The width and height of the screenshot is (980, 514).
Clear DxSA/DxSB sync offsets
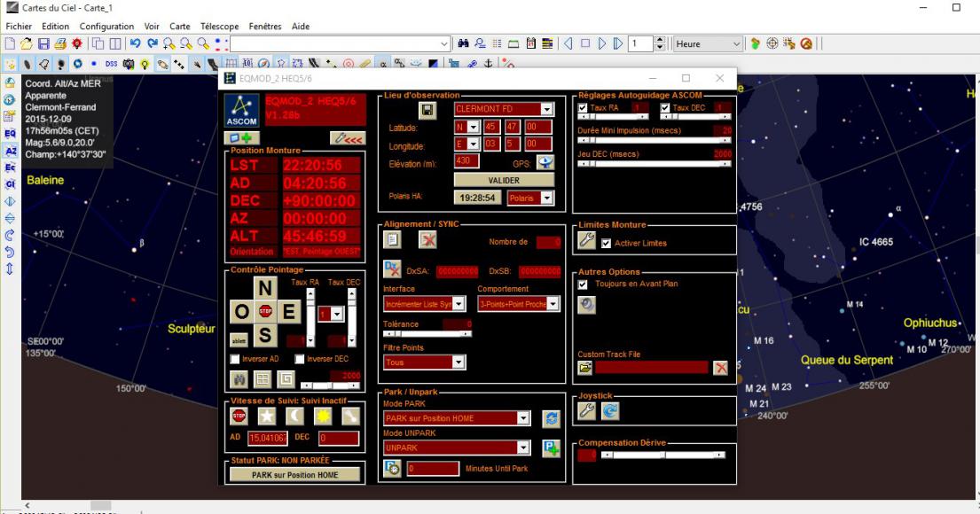coord(392,269)
